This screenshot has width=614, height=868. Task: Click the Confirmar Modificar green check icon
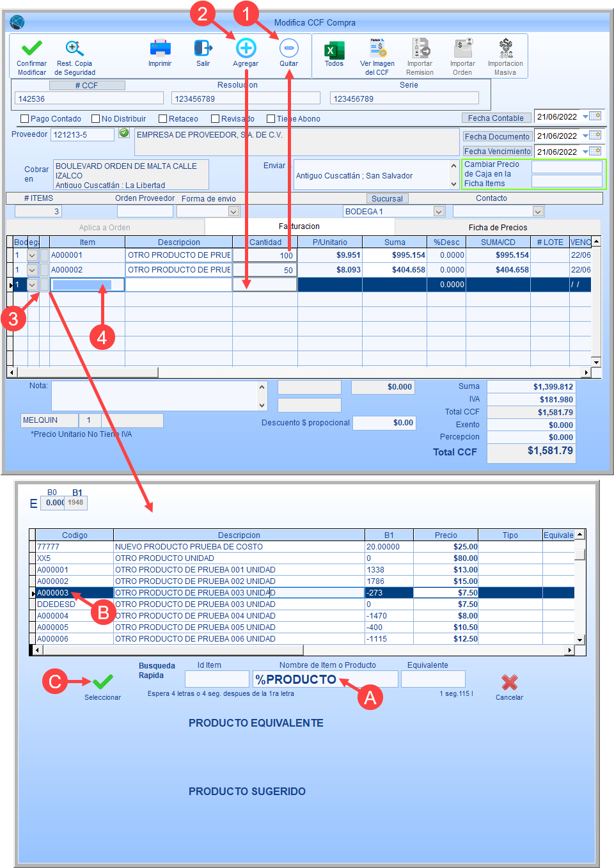click(x=31, y=48)
